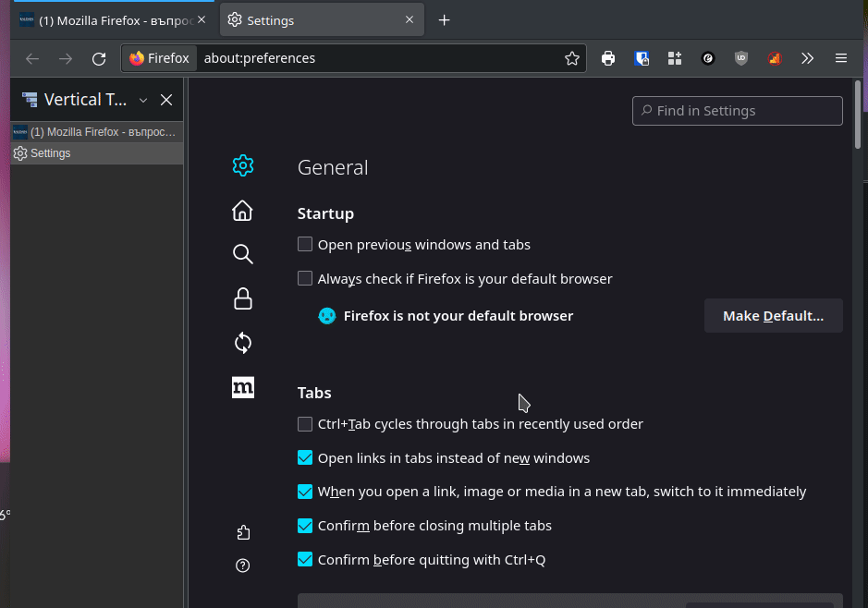
Task: Open a new tab with plus button
Action: point(444,20)
